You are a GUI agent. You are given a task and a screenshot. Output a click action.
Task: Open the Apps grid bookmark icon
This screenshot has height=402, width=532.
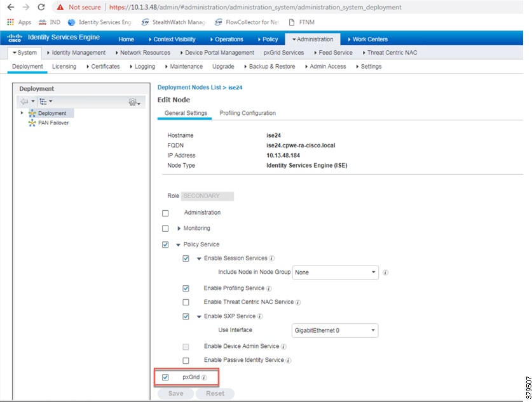pyautogui.click(x=11, y=22)
